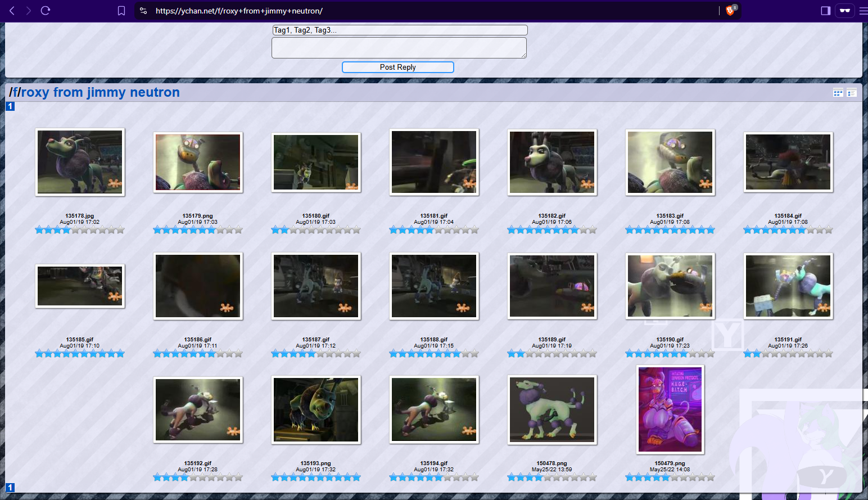Click the file name 135188.gif

[x=434, y=340]
